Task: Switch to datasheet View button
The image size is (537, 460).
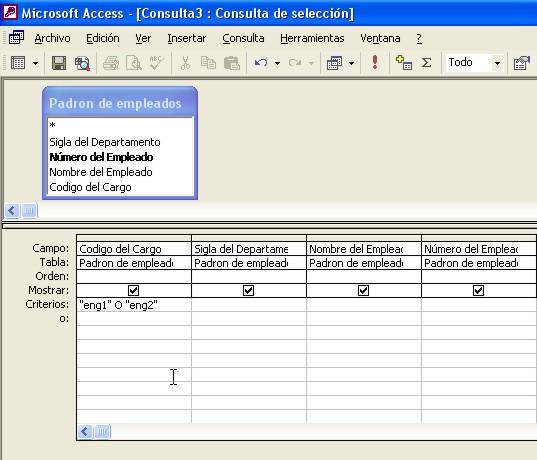Action: 18,63
